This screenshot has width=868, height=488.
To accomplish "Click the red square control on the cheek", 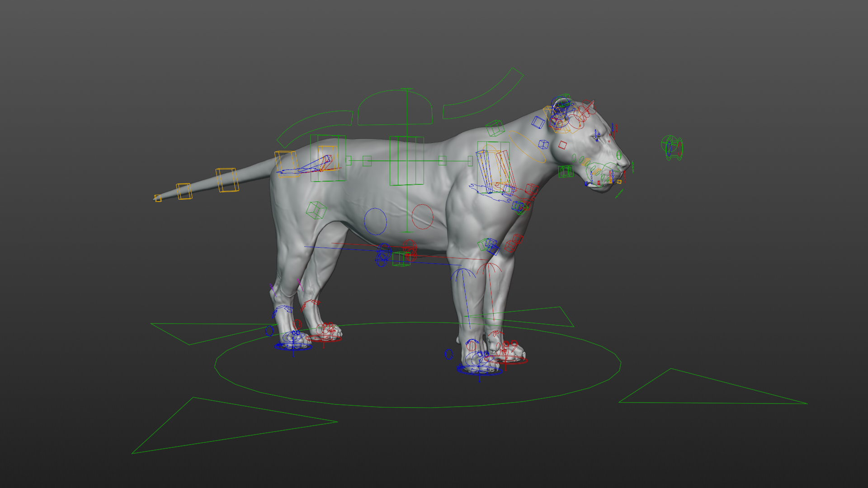I will coord(562,145).
